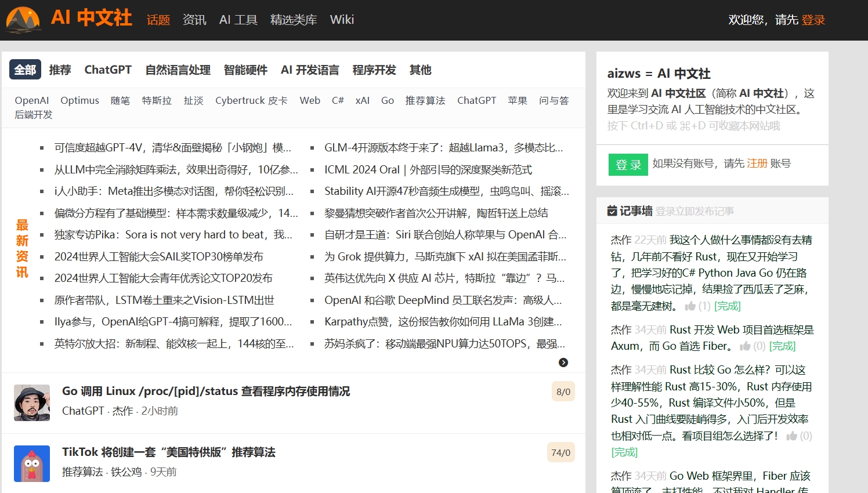Click 铁公鸡 author name under TikTok post
This screenshot has height=493, width=868.
(x=126, y=472)
